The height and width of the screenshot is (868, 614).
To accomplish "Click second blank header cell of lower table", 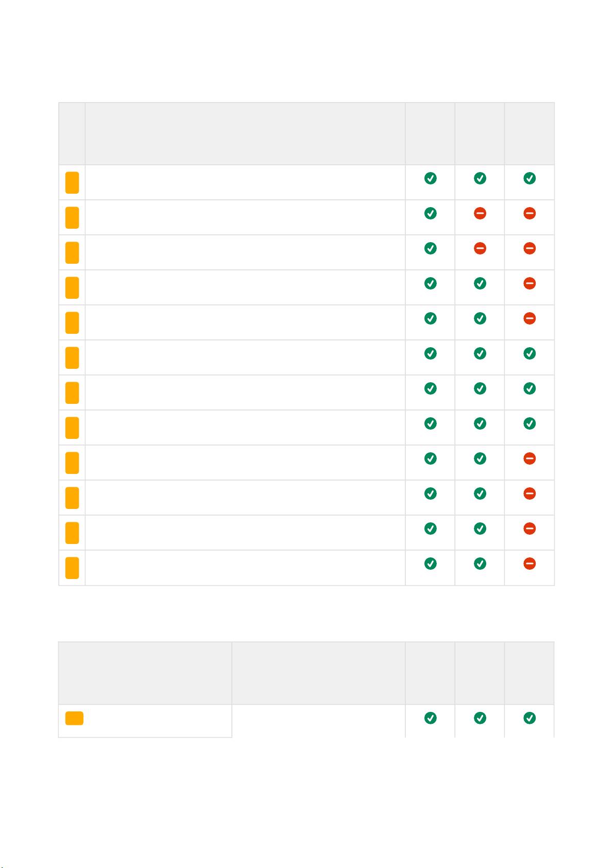I will point(318,673).
